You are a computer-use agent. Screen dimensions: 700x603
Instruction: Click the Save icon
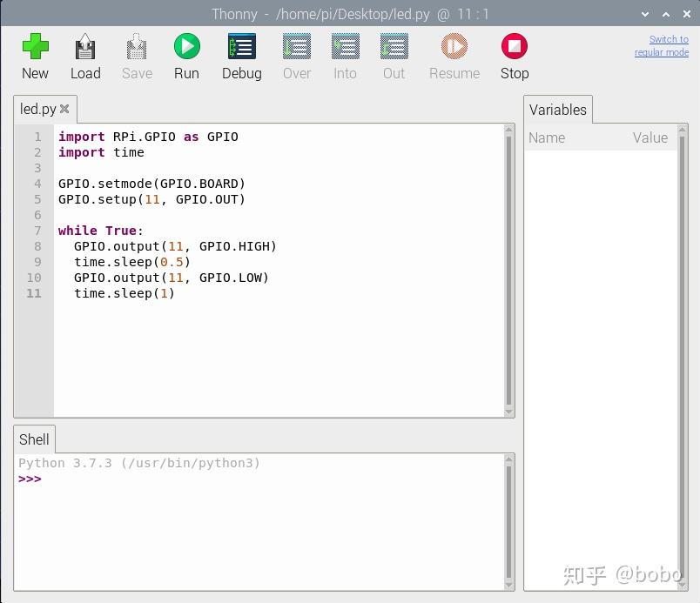point(137,47)
